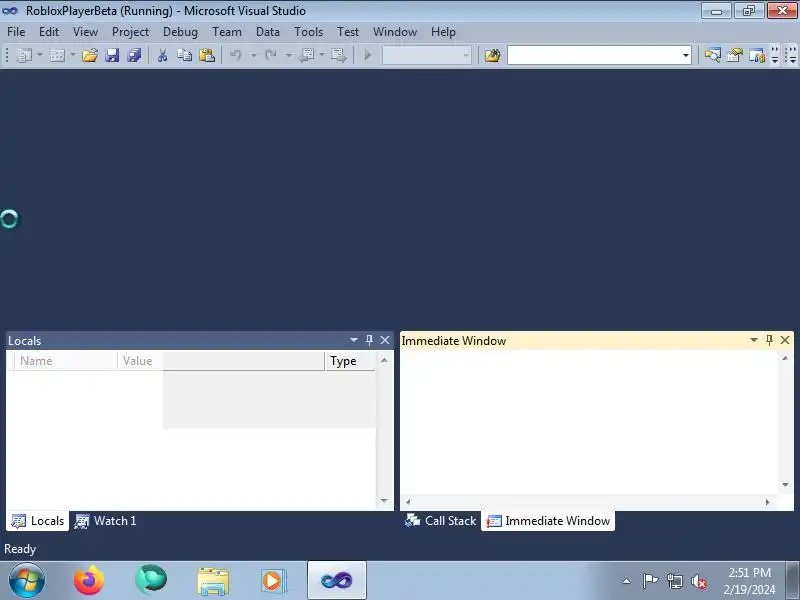
Task: Open the Team menu
Action: coord(227,32)
